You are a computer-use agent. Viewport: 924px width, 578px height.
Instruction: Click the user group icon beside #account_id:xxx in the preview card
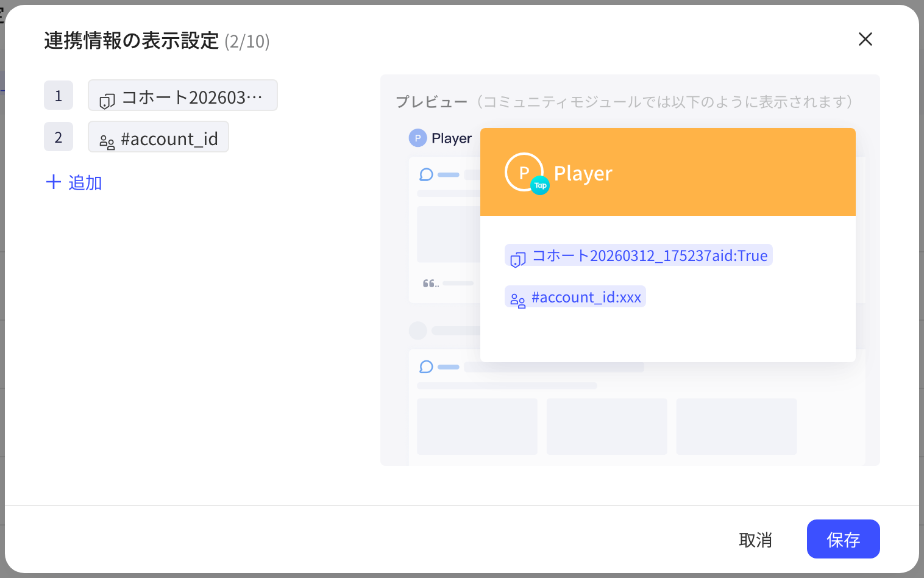(518, 301)
